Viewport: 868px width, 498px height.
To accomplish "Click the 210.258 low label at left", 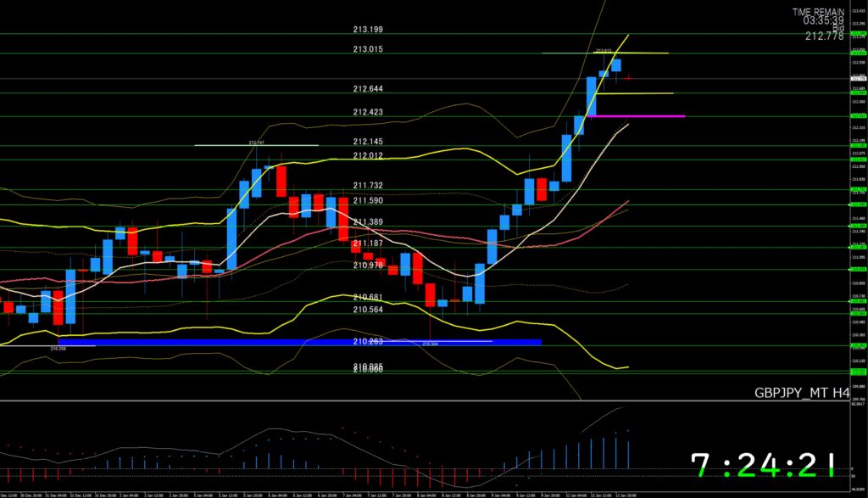I will click(58, 348).
